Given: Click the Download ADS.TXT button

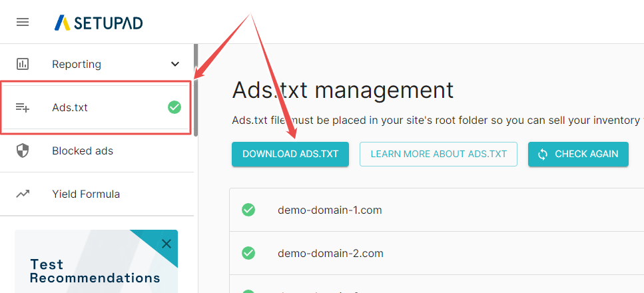Looking at the screenshot, I should point(290,154).
